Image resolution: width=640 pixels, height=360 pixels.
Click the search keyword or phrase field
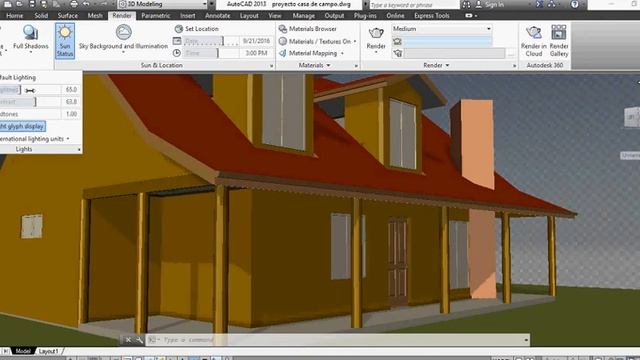(x=414, y=4)
